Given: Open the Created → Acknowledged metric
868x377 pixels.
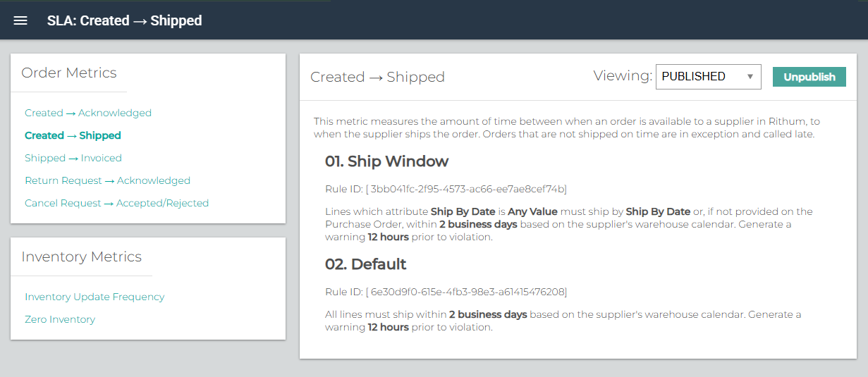Looking at the screenshot, I should tap(88, 113).
